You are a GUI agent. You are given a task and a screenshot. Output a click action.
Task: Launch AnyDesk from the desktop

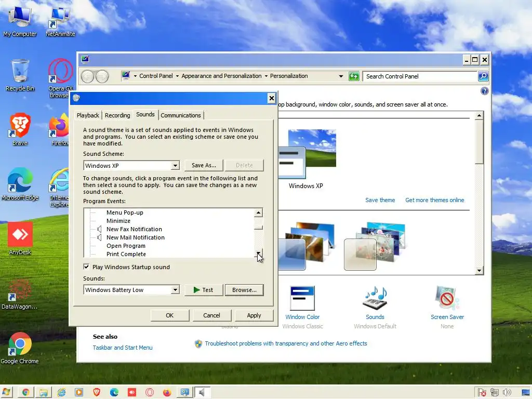[20, 239]
